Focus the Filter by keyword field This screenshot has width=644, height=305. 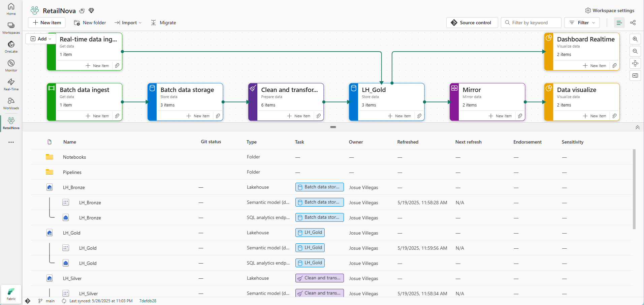531,23
